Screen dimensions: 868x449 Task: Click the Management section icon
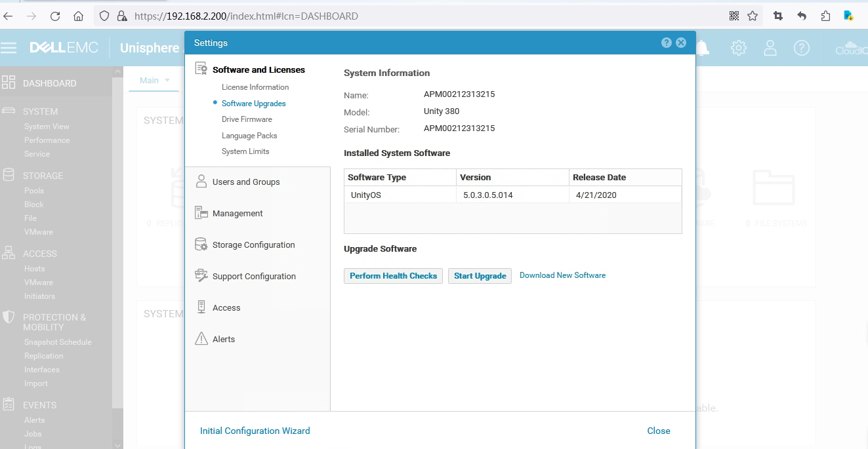pyautogui.click(x=201, y=213)
